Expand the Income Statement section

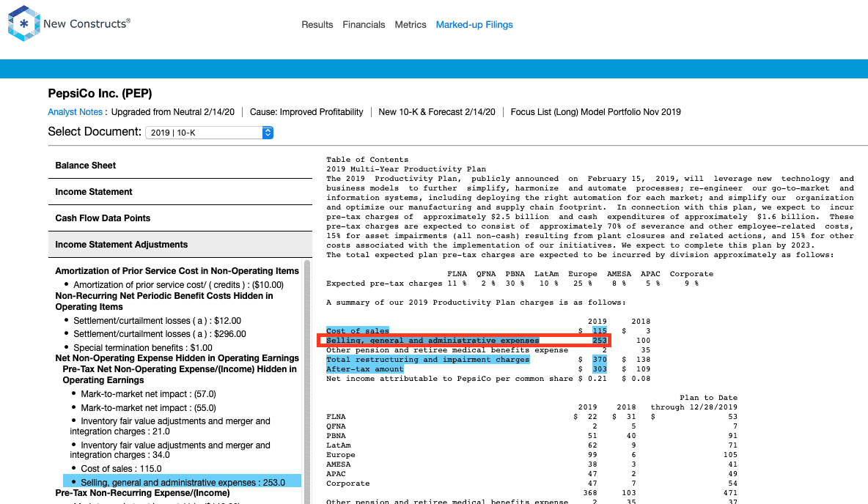point(180,192)
